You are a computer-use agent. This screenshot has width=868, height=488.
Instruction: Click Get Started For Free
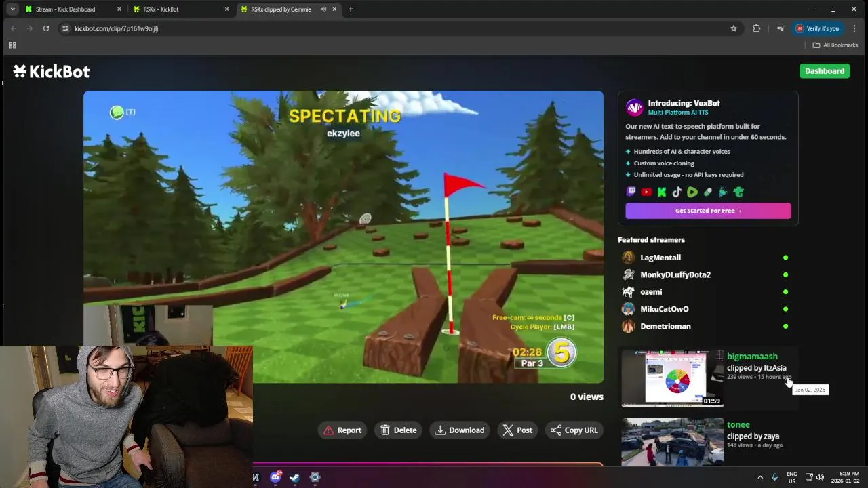708,211
